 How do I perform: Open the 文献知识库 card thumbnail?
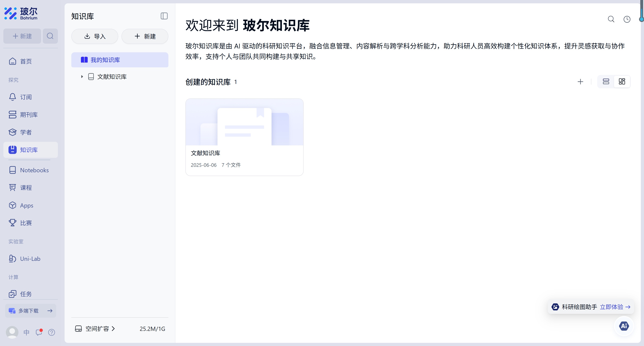point(244,122)
